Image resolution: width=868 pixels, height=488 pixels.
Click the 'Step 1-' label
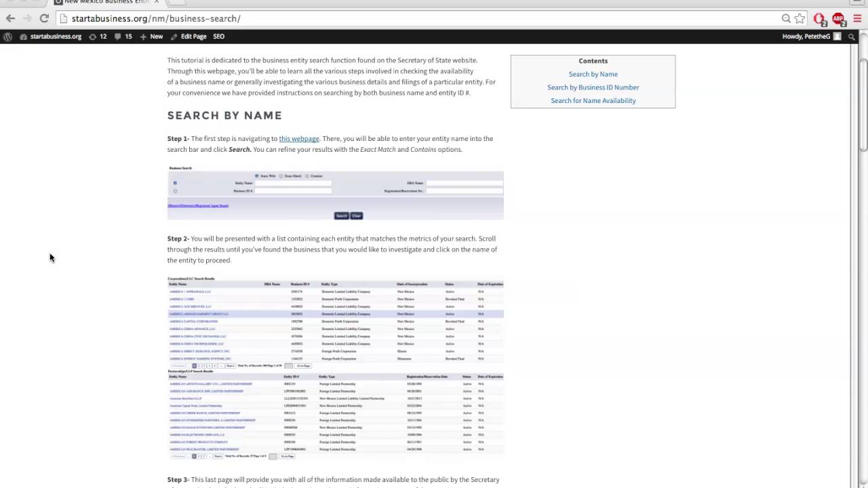pyautogui.click(x=178, y=139)
